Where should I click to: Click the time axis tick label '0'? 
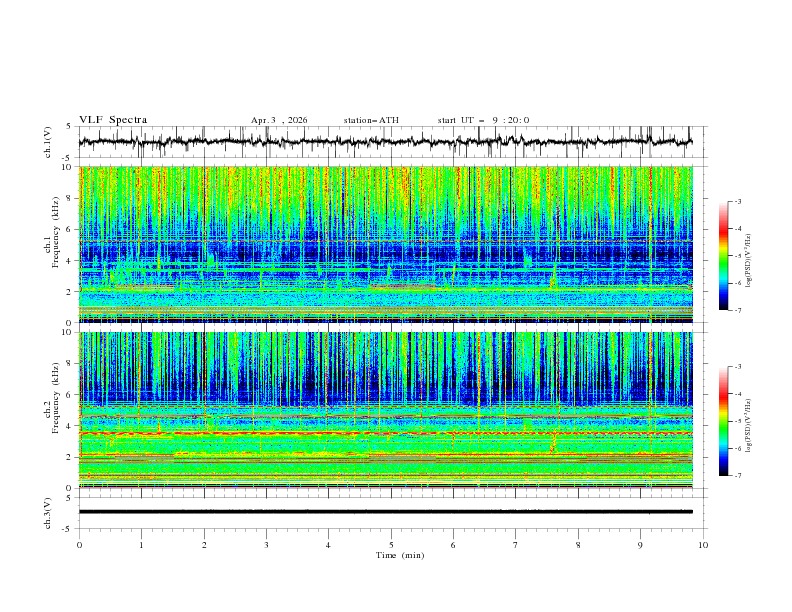click(79, 545)
